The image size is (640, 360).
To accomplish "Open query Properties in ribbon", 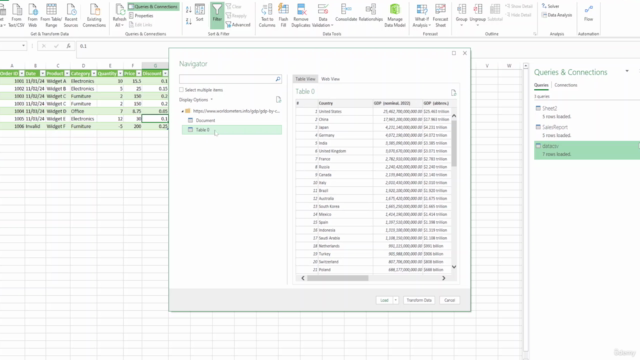I will (x=141, y=16).
